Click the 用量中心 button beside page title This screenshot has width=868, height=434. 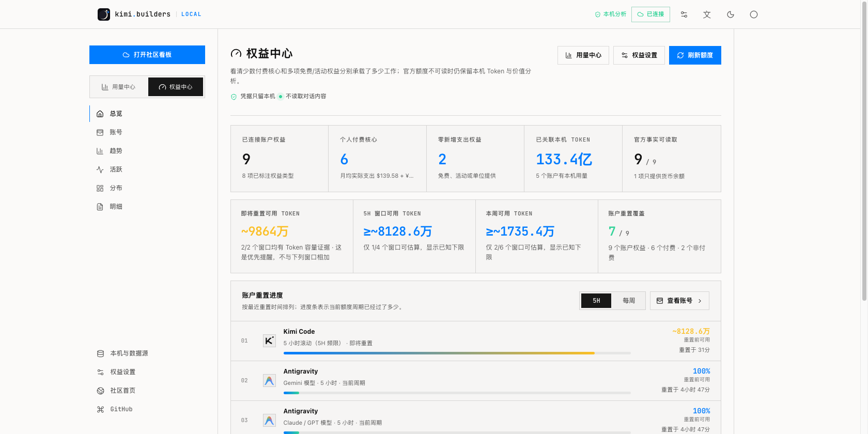[x=583, y=55]
